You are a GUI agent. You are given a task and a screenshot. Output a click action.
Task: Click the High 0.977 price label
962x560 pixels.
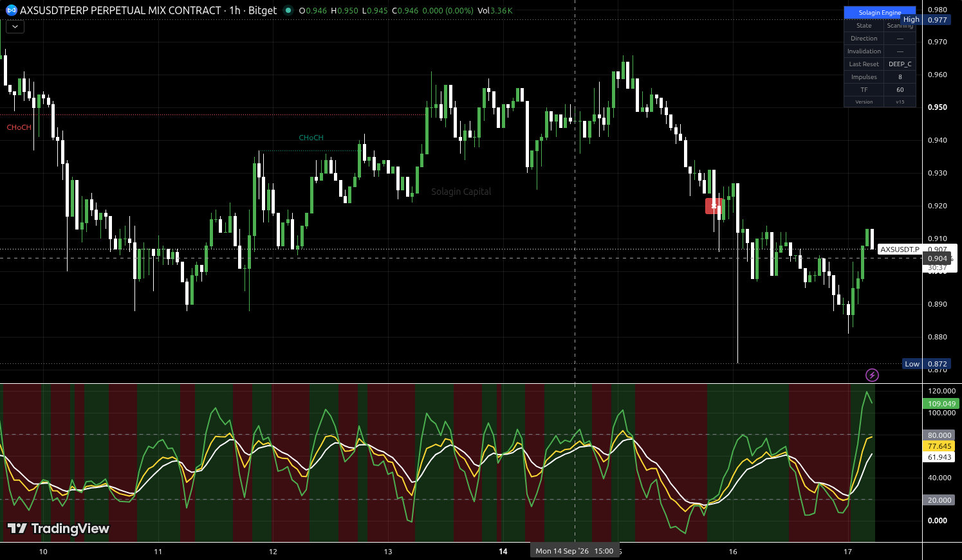926,20
